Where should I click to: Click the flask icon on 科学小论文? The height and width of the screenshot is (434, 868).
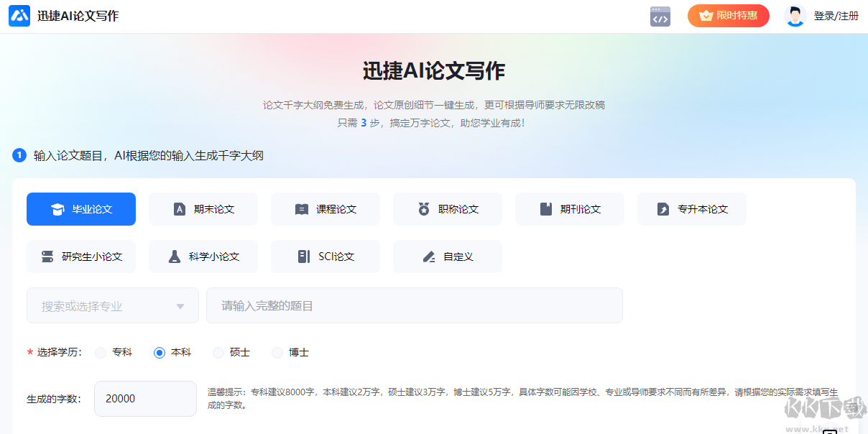[175, 257]
